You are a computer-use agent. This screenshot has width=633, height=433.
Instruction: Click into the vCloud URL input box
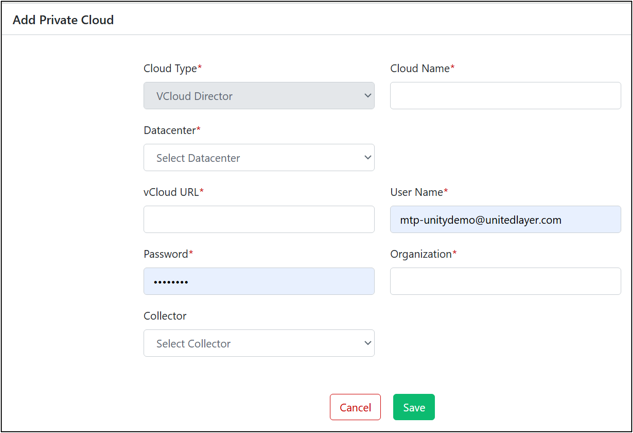(x=259, y=219)
